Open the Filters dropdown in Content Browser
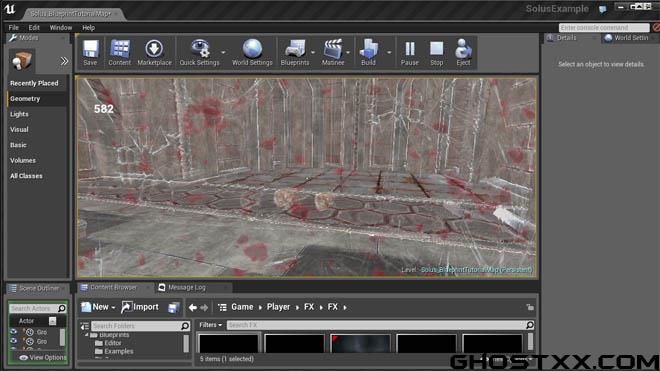Image resolution: width=660 pixels, height=371 pixels. click(x=210, y=325)
